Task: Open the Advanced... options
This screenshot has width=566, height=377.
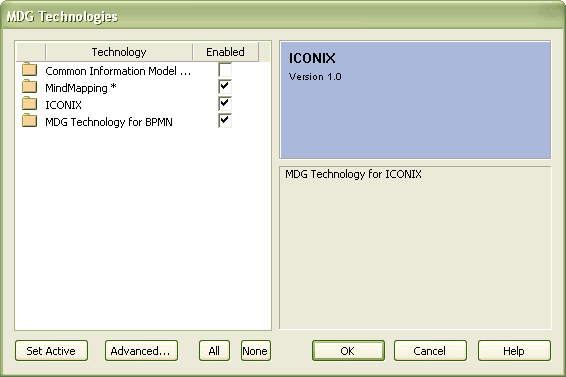Action: 141,351
